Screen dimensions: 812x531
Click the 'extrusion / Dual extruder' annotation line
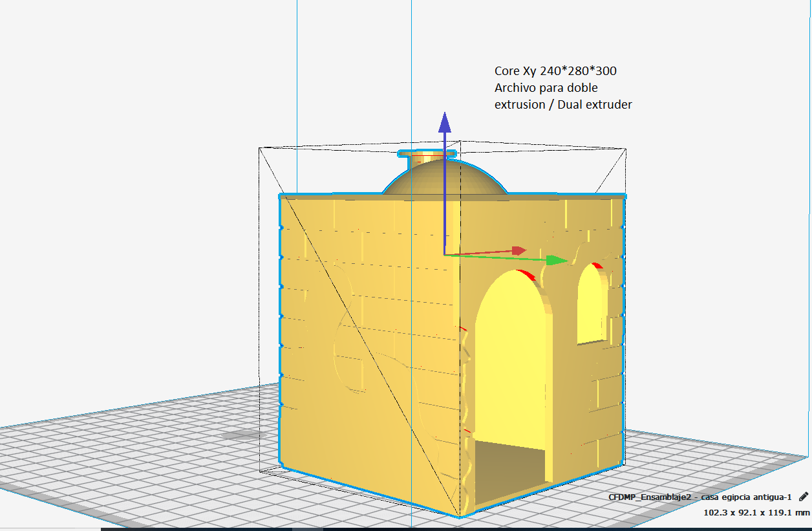tap(562, 104)
